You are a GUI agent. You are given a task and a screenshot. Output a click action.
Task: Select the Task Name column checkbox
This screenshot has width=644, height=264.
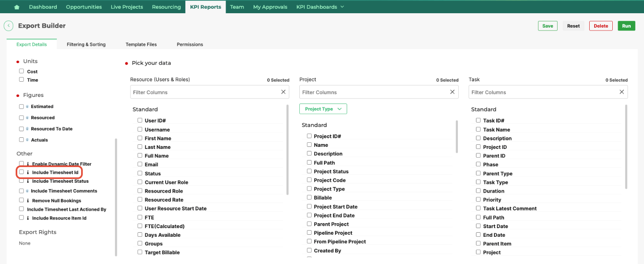point(478,129)
